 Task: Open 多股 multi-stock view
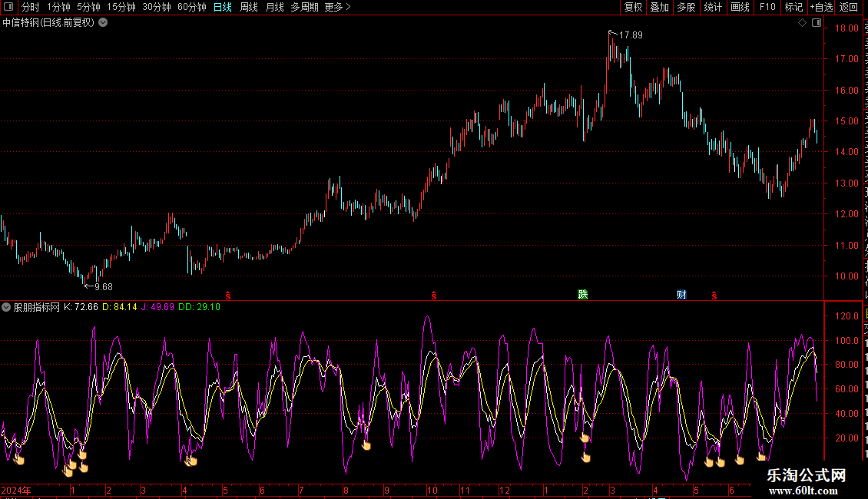pos(686,7)
